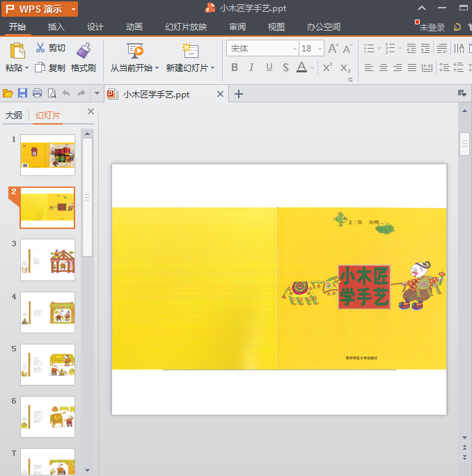Add new document tab with plus
472x476 pixels.
tap(239, 94)
